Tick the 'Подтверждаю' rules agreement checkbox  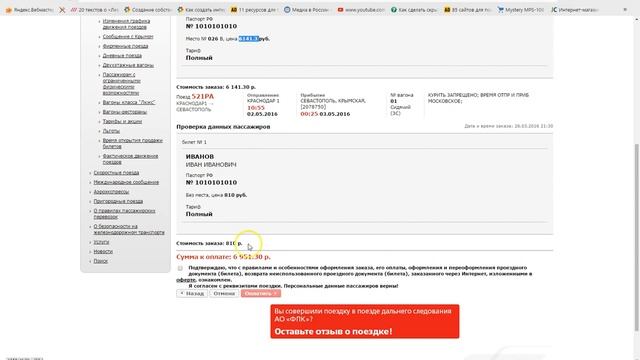180,268
